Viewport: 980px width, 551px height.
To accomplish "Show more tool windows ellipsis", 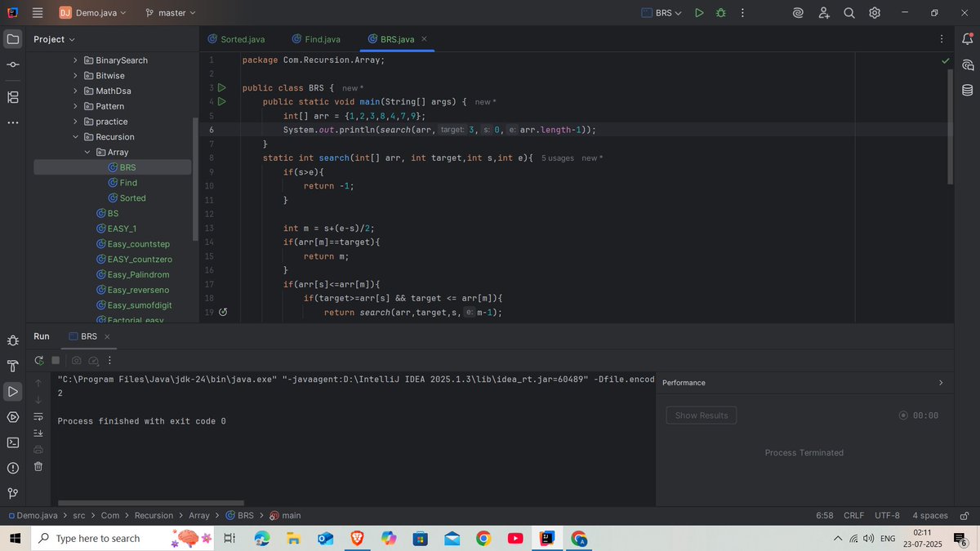I will 12,123.
